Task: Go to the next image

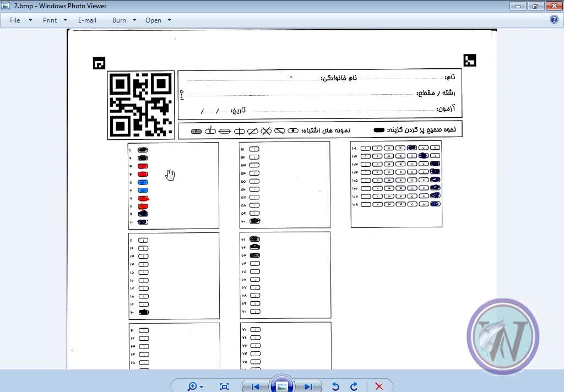Action: (x=308, y=386)
